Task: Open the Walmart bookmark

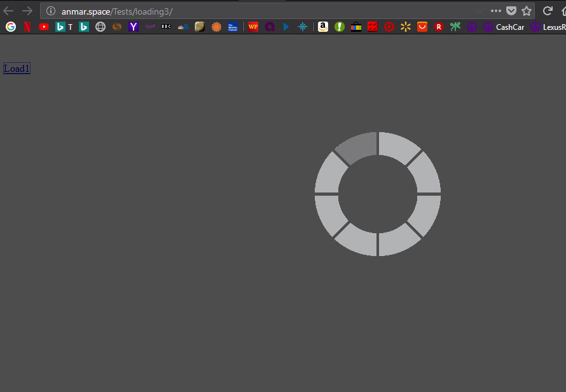Action: [x=406, y=27]
